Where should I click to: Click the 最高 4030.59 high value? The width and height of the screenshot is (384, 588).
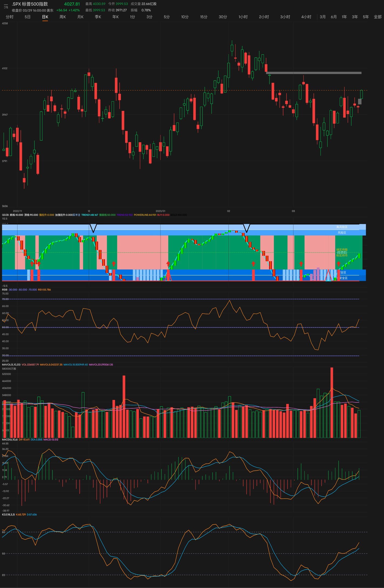(95, 4)
